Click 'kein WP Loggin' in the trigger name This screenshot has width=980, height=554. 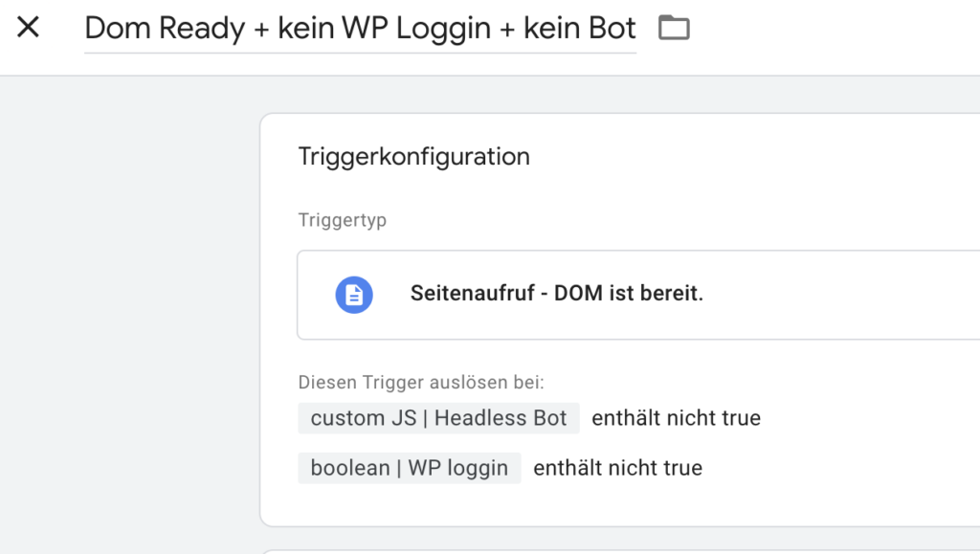coord(385,28)
